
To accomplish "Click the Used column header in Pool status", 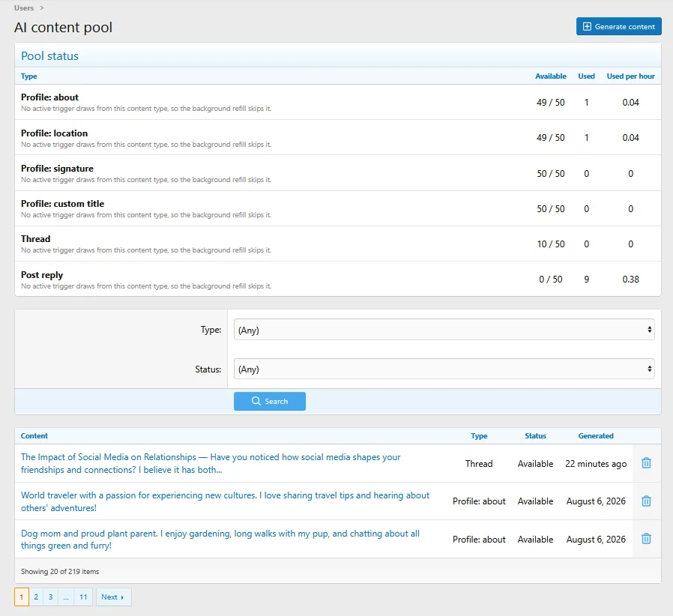I will click(586, 76).
